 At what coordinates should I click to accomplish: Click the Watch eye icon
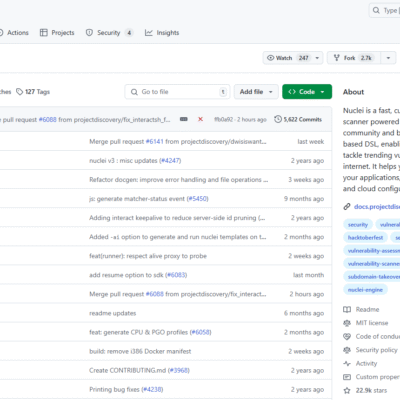[x=270, y=58]
